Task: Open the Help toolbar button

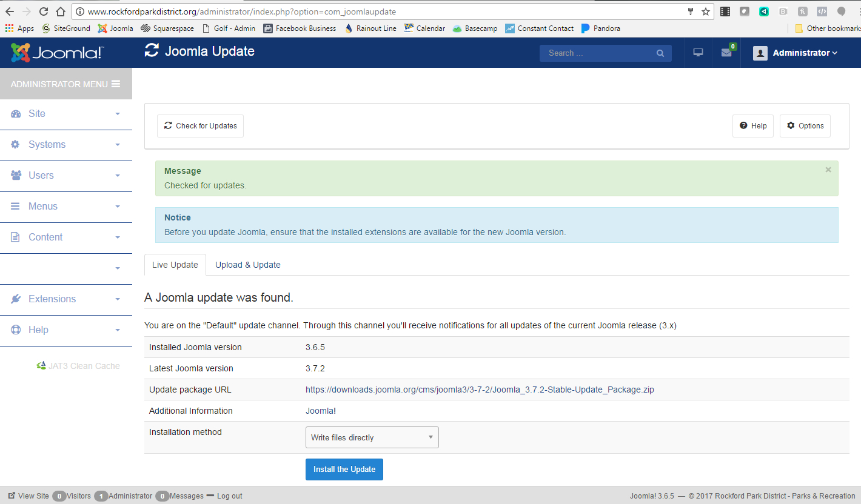Action: coord(753,126)
